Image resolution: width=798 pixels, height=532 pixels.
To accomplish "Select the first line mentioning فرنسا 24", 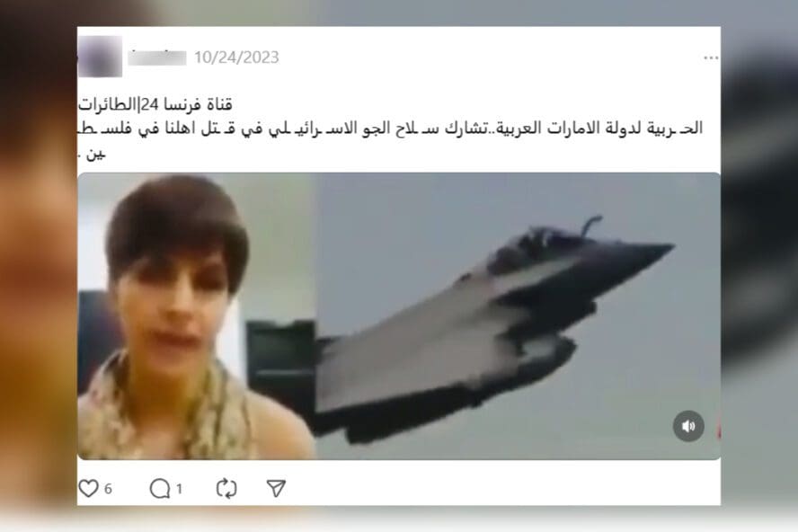I will [x=155, y=105].
